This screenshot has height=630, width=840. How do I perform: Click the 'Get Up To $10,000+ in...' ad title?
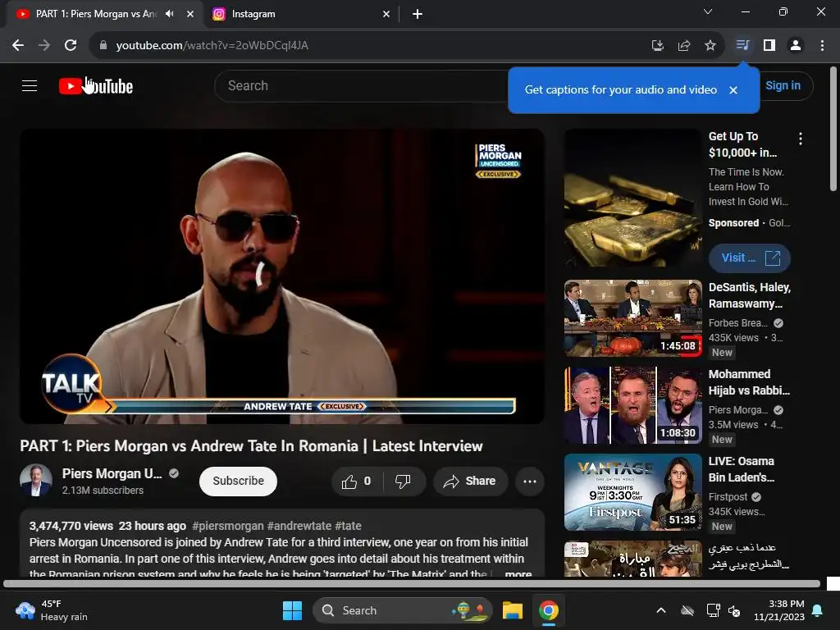point(742,144)
